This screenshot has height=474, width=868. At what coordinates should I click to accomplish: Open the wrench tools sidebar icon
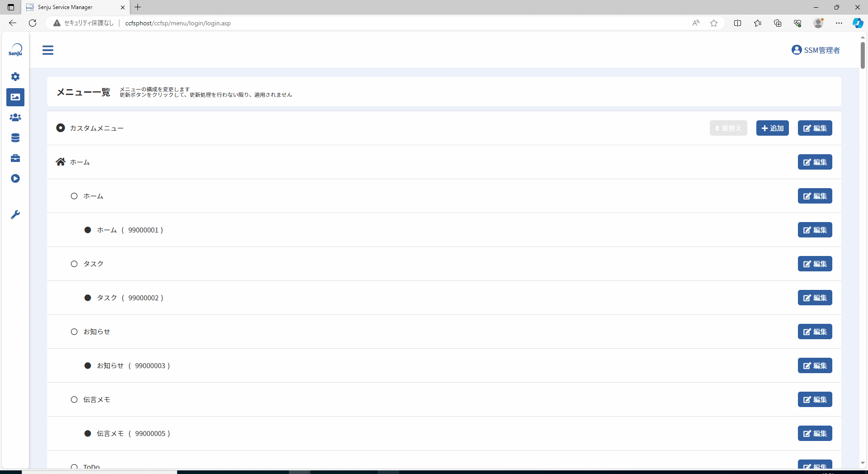pyautogui.click(x=15, y=215)
